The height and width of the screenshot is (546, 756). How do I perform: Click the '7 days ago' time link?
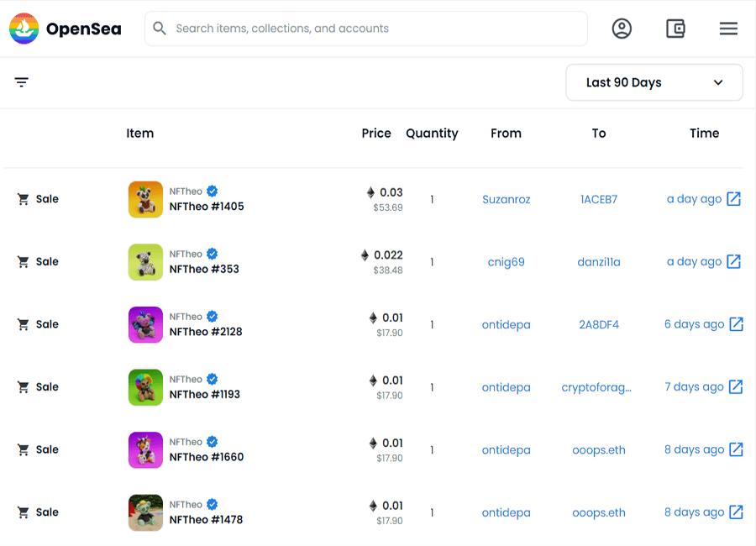click(694, 387)
